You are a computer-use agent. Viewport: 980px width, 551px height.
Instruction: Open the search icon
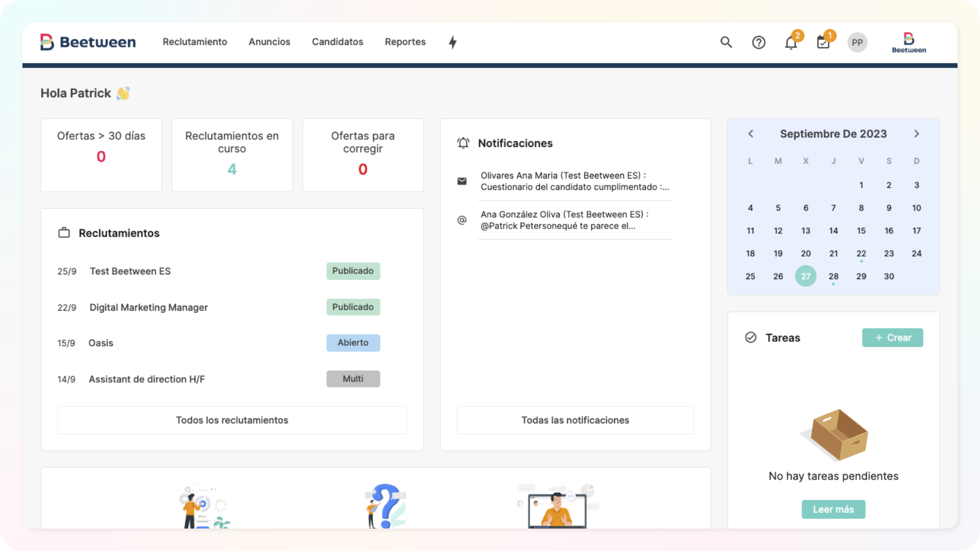click(x=726, y=42)
